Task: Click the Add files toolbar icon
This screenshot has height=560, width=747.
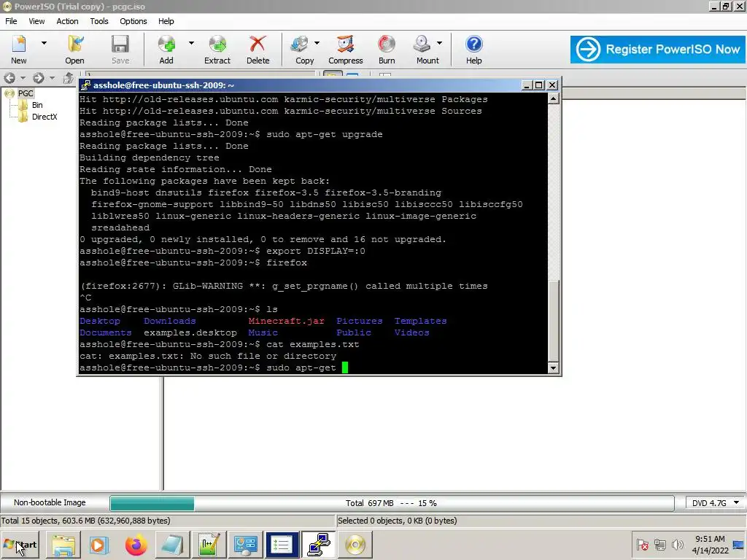Action: (x=166, y=49)
